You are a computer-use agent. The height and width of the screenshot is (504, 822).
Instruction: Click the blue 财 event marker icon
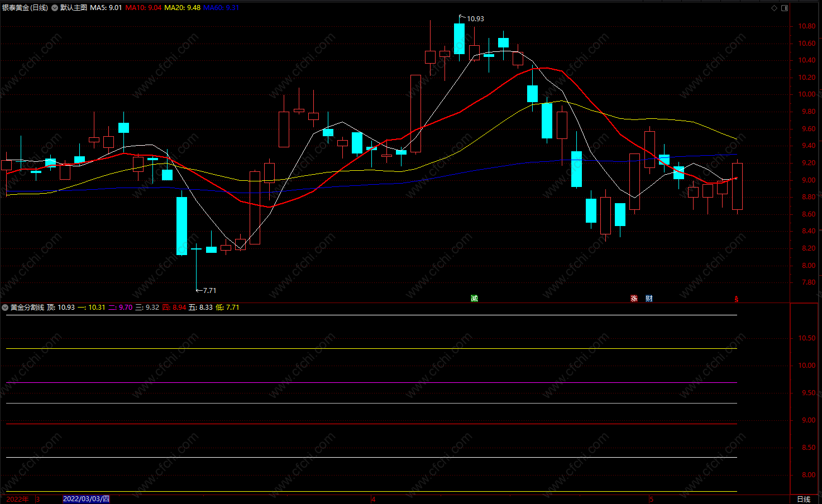click(x=649, y=299)
